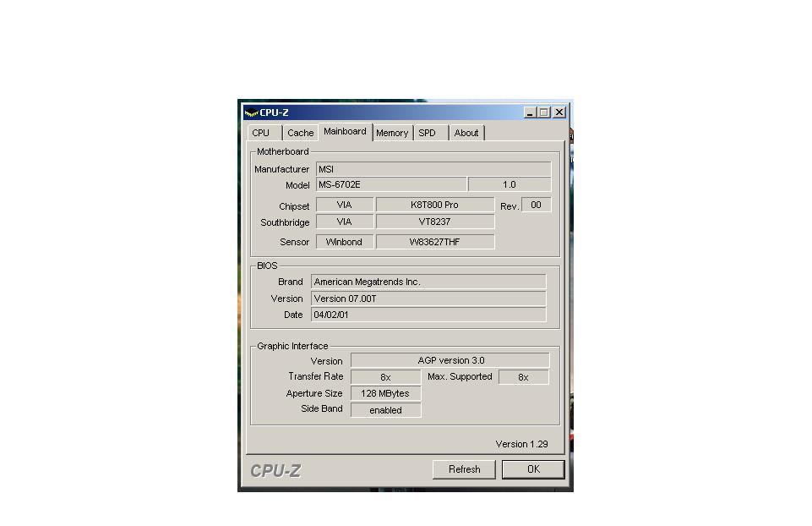Screen dimensions: 812x526
Task: Click the BIOS Brand label
Action: point(291,282)
